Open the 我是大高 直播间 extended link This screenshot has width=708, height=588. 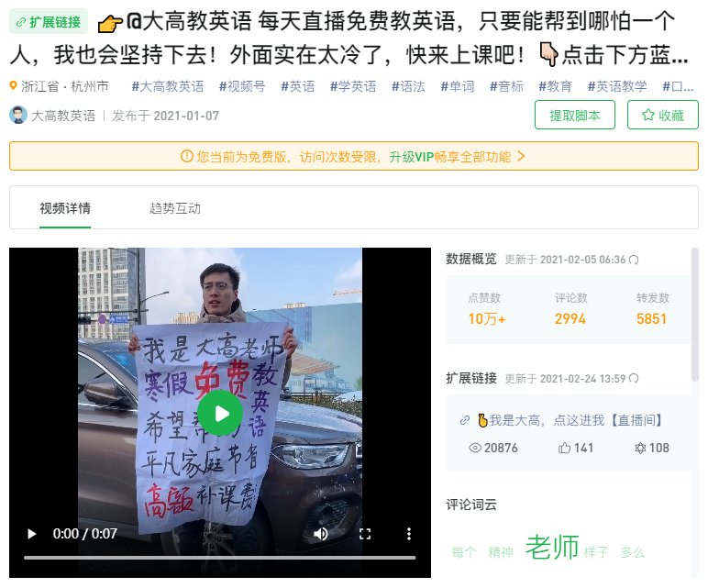coord(570,420)
